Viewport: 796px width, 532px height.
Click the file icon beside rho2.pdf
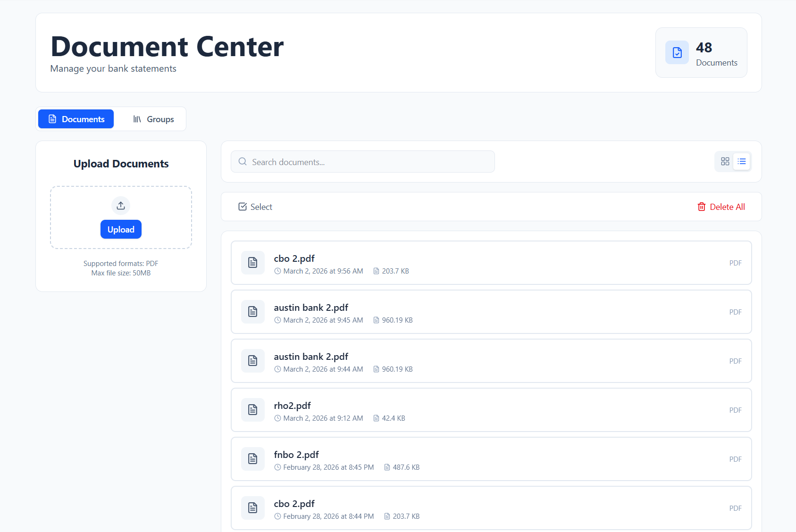click(252, 410)
